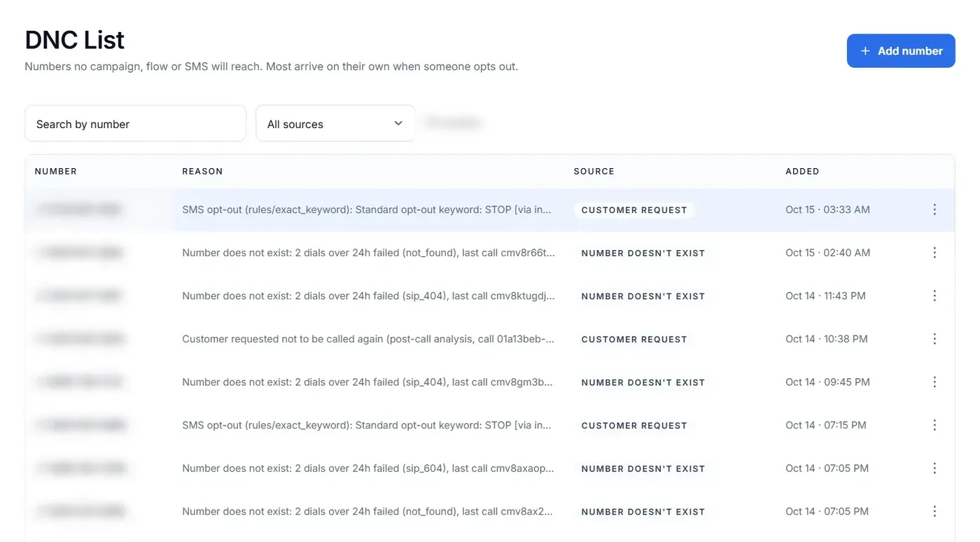Screen dimensions: 980x542
Task: Select Number Doesn't Exist badge on Oct 14 11:43 PM row
Action: (643, 296)
